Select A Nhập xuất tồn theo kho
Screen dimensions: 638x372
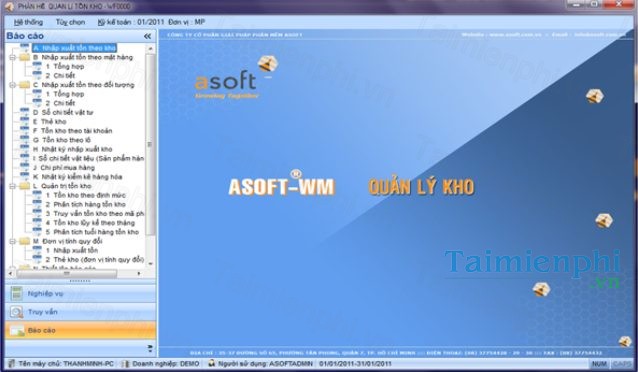[x=74, y=48]
